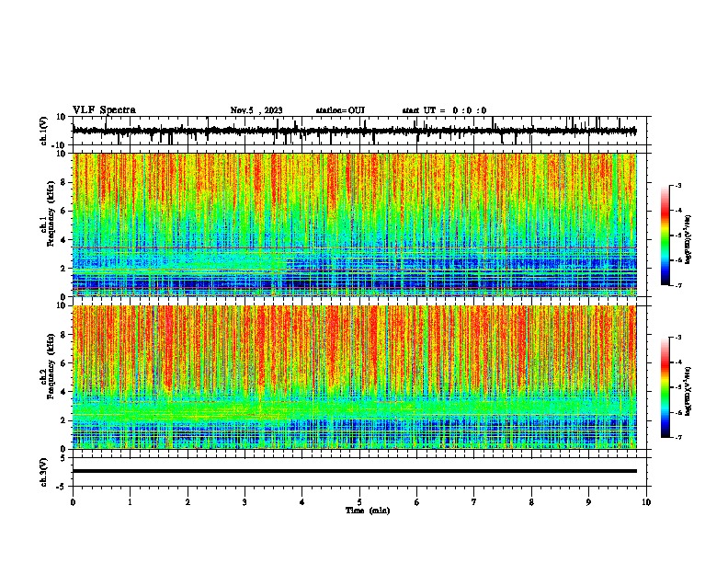The height and width of the screenshot is (563, 728).
Task: Click the ch.2 color bar's '-7' label
Action: pos(678,437)
